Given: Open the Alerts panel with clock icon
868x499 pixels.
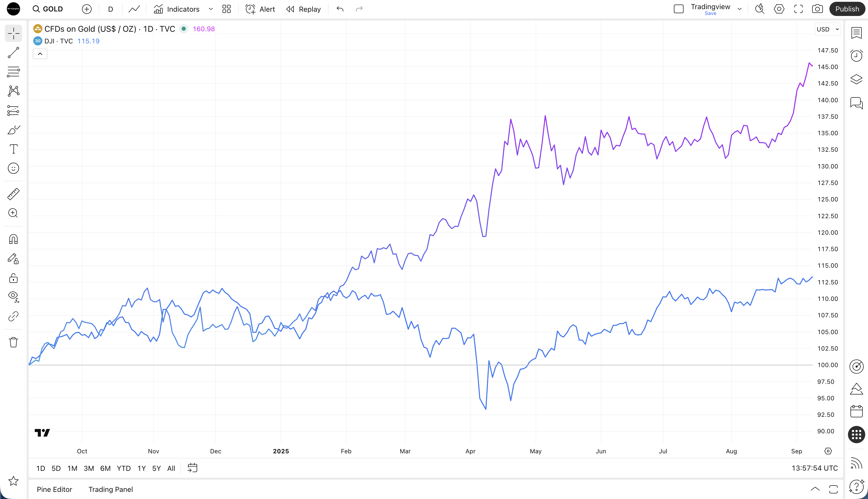Looking at the screenshot, I should tap(856, 56).
